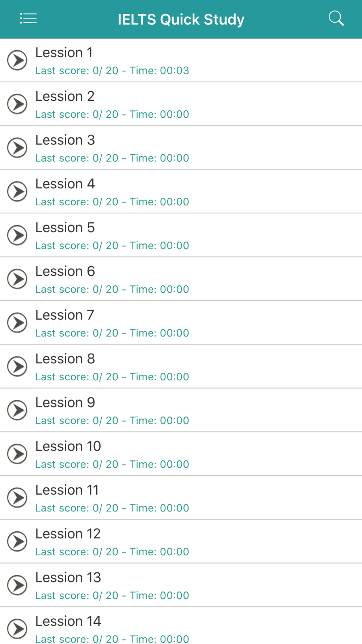
Task: Click the play arrow icon for Lession 1
Action: tap(17, 60)
